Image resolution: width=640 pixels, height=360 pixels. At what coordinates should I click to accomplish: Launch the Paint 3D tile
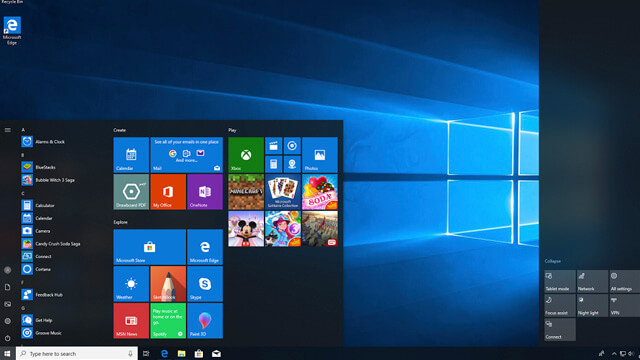tap(205, 321)
